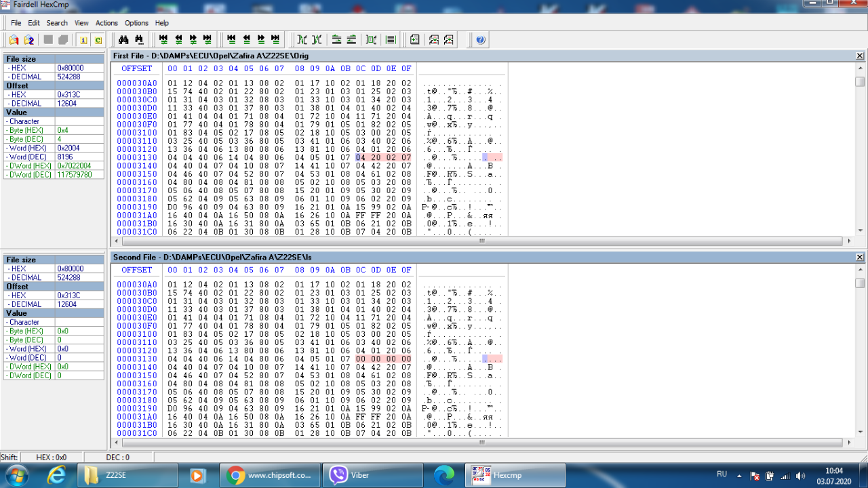Close the Second File pane
This screenshot has width=868, height=488.
(860, 257)
